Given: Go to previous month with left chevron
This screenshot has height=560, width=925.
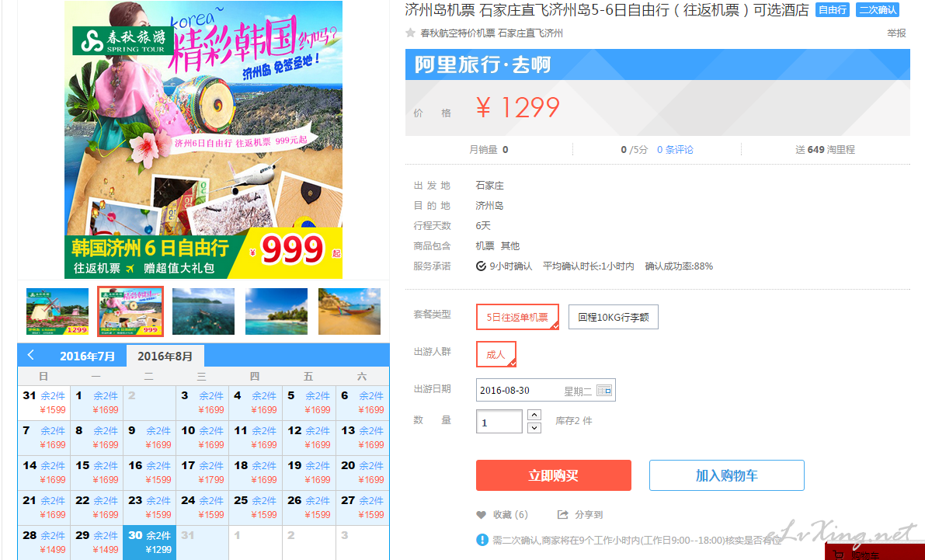Looking at the screenshot, I should click(31, 355).
